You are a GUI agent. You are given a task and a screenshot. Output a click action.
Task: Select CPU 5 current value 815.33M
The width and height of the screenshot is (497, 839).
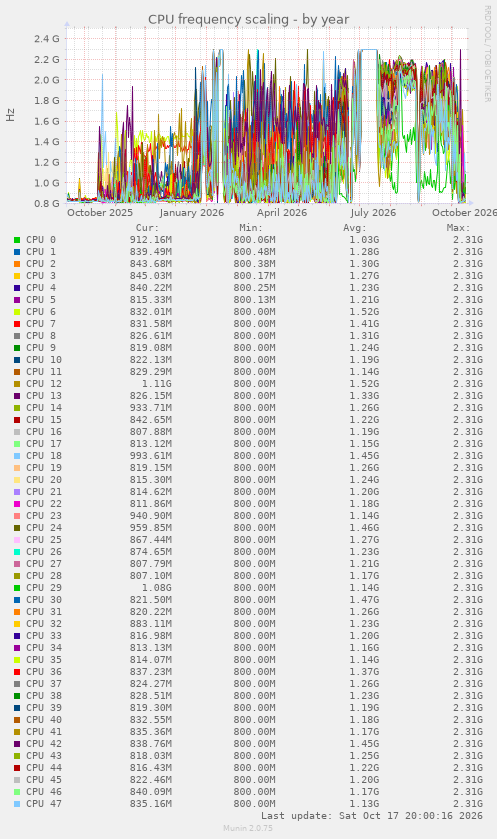(151, 300)
